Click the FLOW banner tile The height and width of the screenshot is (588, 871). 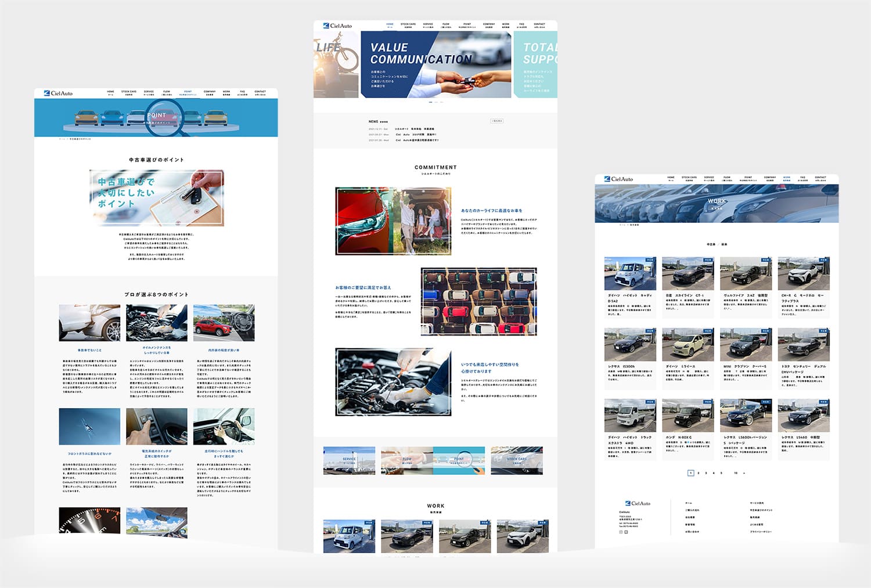coord(406,460)
